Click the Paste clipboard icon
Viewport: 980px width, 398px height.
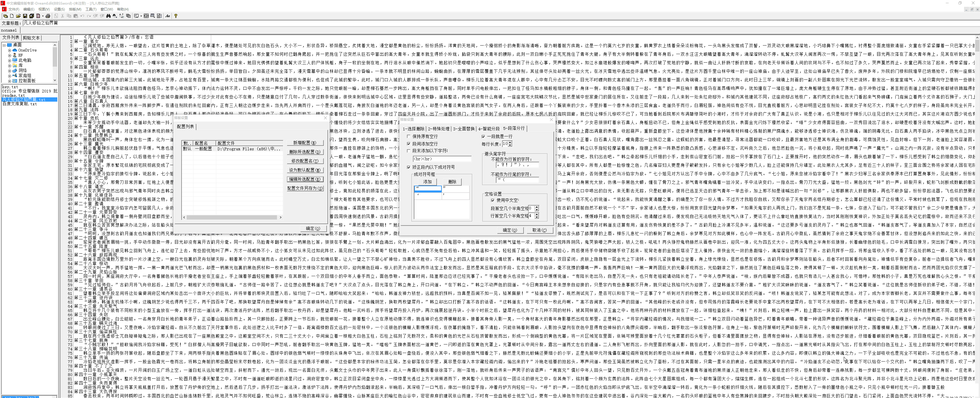(76, 16)
